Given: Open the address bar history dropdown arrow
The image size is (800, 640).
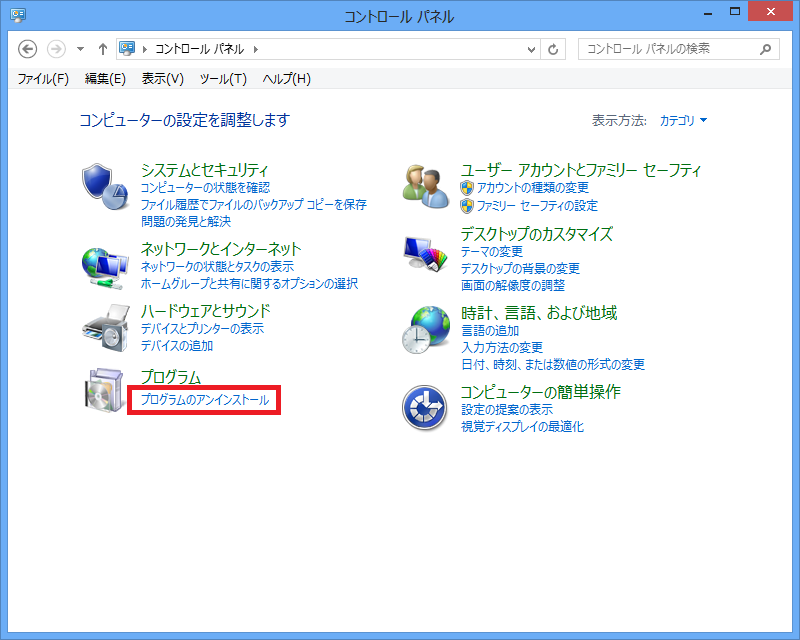Looking at the screenshot, I should [531, 49].
